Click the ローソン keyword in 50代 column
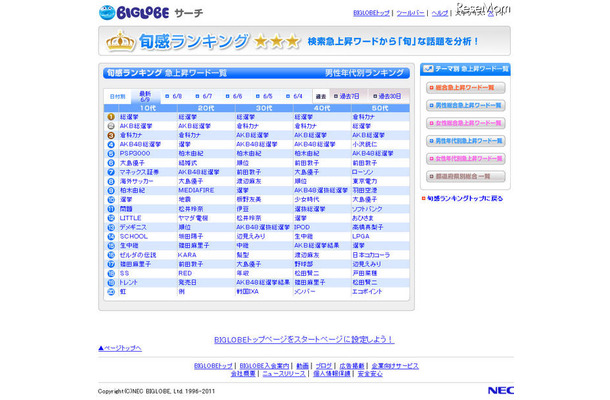Image resolution: width=610 pixels, height=400 pixels. point(362,172)
